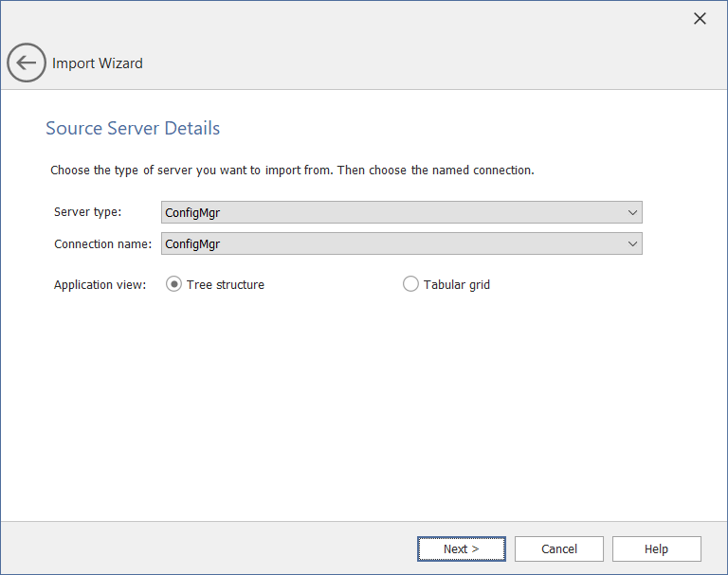Screen dimensions: 728x575
Task: Click the Connection name ConfigMgr value
Action: coord(192,243)
